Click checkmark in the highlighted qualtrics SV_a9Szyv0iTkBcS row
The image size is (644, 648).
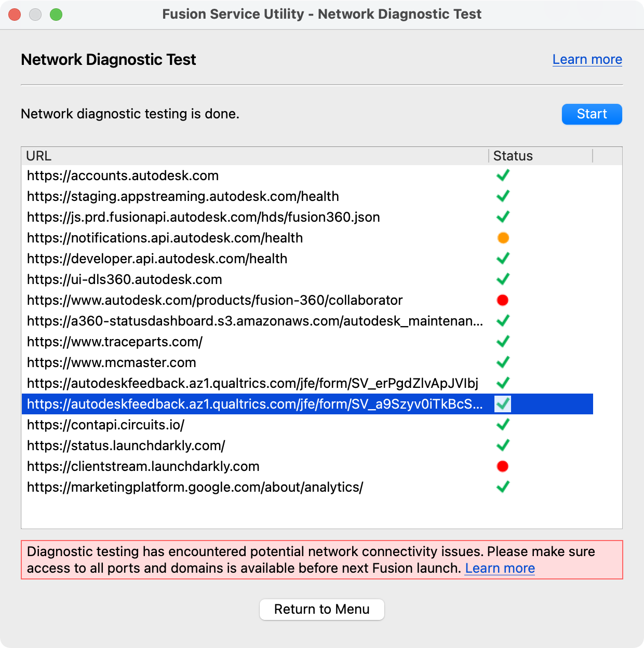pos(503,404)
